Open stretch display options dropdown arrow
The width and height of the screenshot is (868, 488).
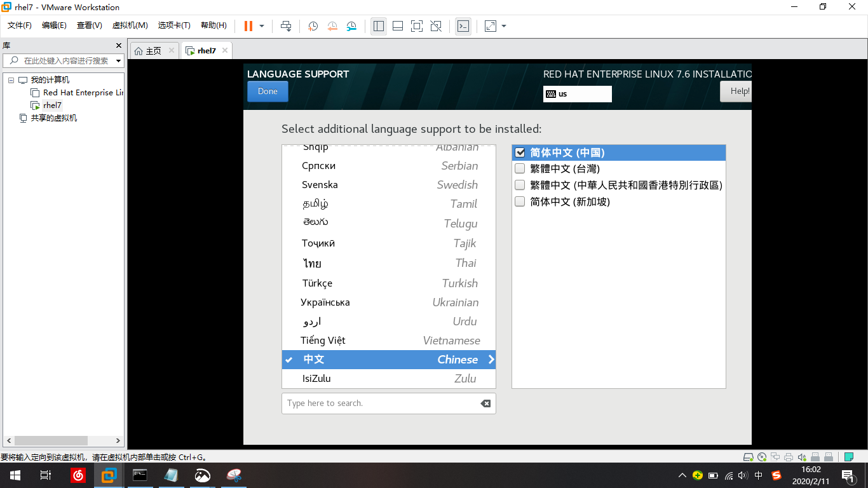(x=504, y=26)
